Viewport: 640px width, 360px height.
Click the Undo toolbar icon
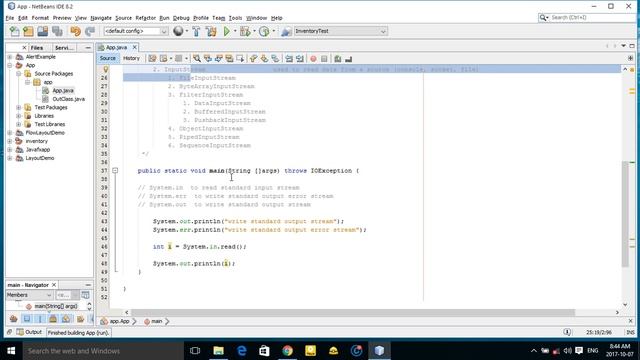[x=76, y=31]
